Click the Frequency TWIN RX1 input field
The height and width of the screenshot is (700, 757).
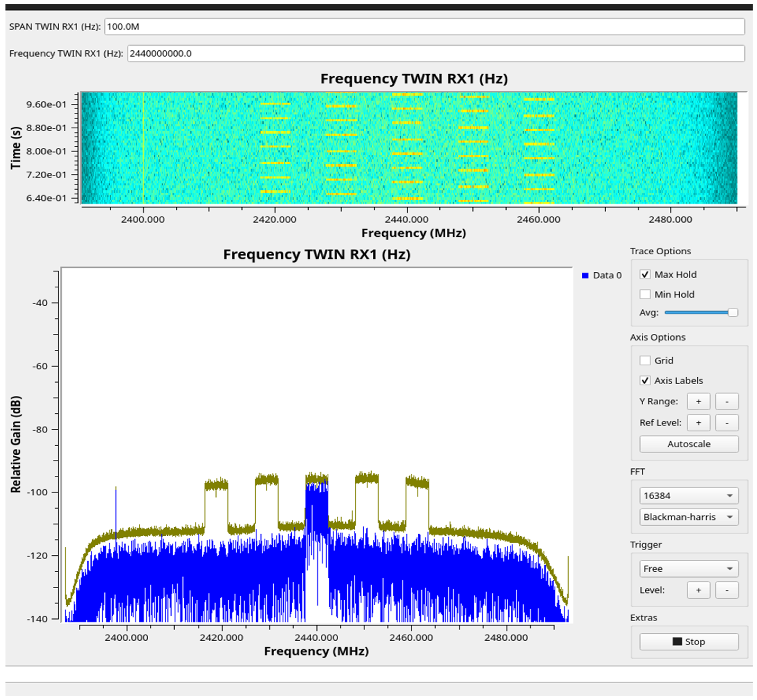pos(435,53)
